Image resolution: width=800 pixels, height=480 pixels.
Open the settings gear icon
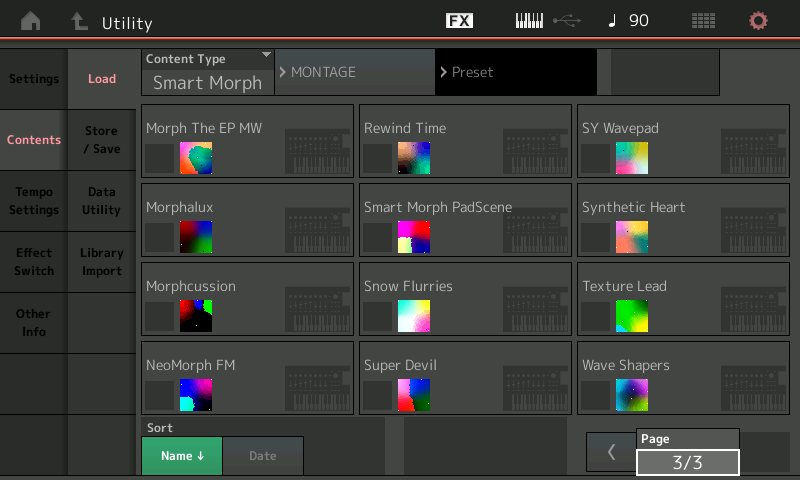coord(759,21)
